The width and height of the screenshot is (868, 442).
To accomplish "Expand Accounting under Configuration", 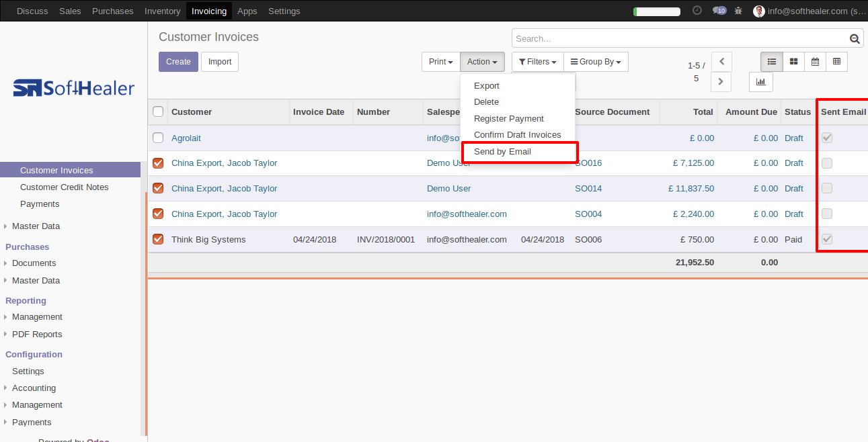I will (34, 388).
